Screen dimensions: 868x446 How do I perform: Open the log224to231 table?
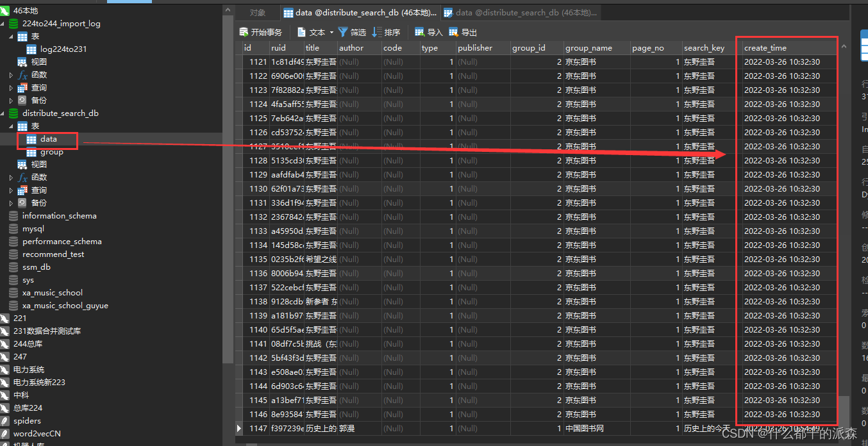pos(57,49)
